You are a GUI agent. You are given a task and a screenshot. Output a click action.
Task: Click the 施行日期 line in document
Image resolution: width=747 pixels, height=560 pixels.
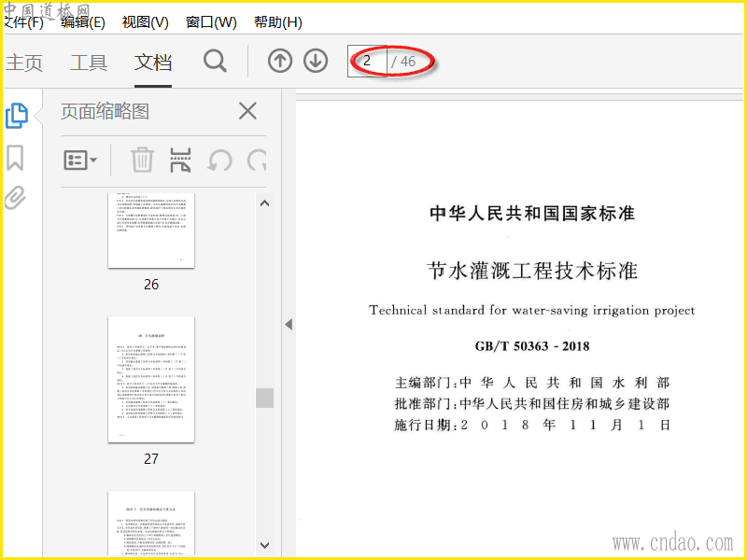coord(532,425)
